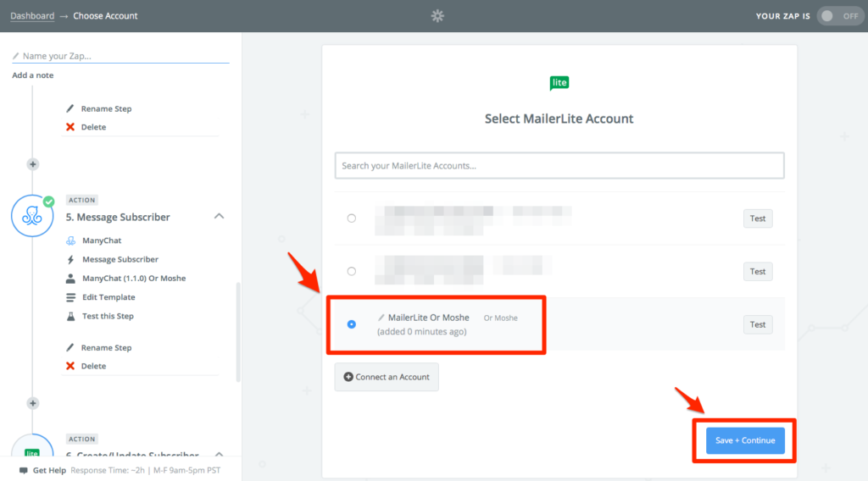Click Test for the first account

[757, 218]
